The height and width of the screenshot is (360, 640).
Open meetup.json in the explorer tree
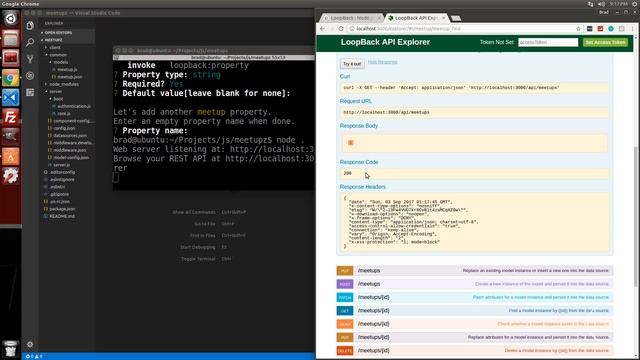[69, 77]
